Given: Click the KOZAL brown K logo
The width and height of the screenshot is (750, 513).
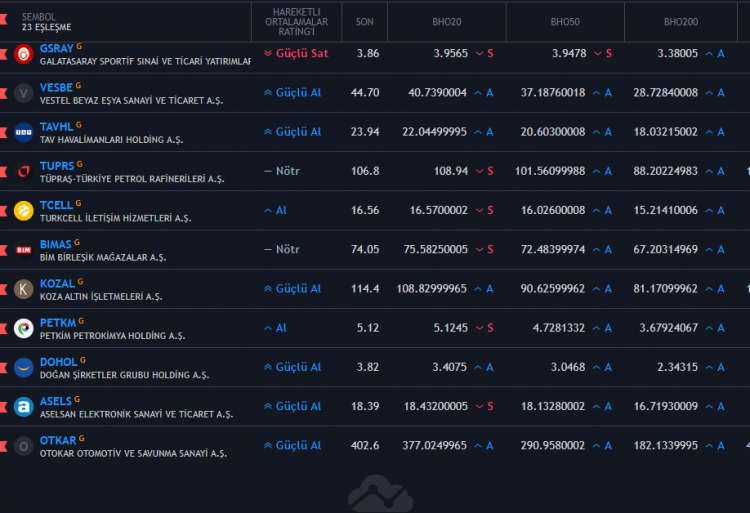Looking at the screenshot, I should (x=23, y=289).
